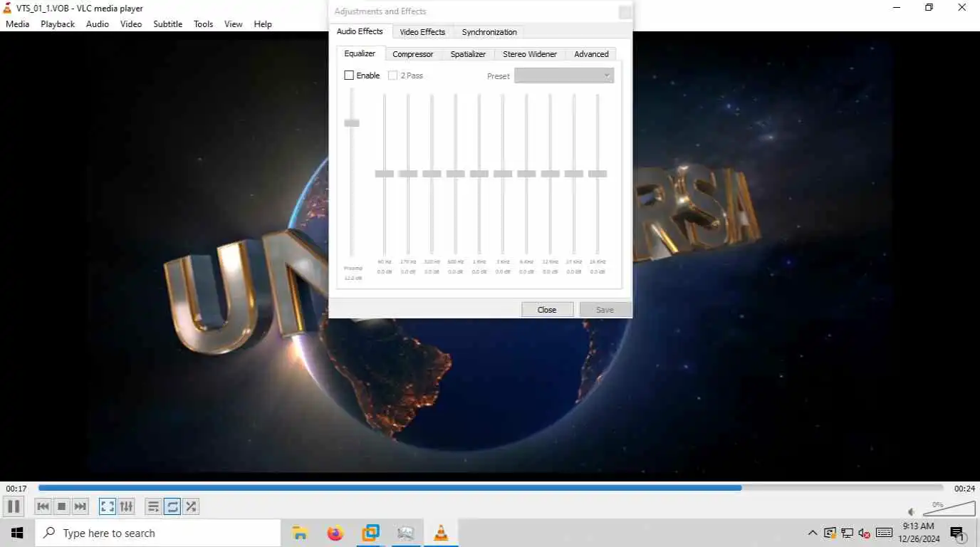Adjust the 600 Hz band slider
This screenshot has height=547, width=980.
pos(456,174)
